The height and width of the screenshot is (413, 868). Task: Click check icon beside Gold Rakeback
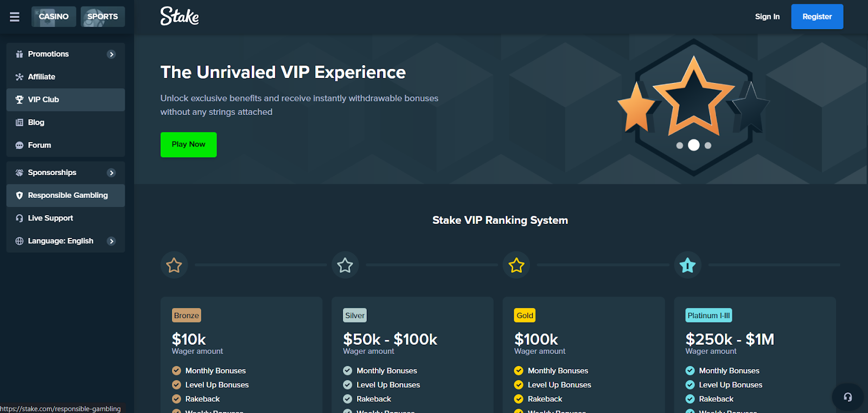click(x=519, y=399)
